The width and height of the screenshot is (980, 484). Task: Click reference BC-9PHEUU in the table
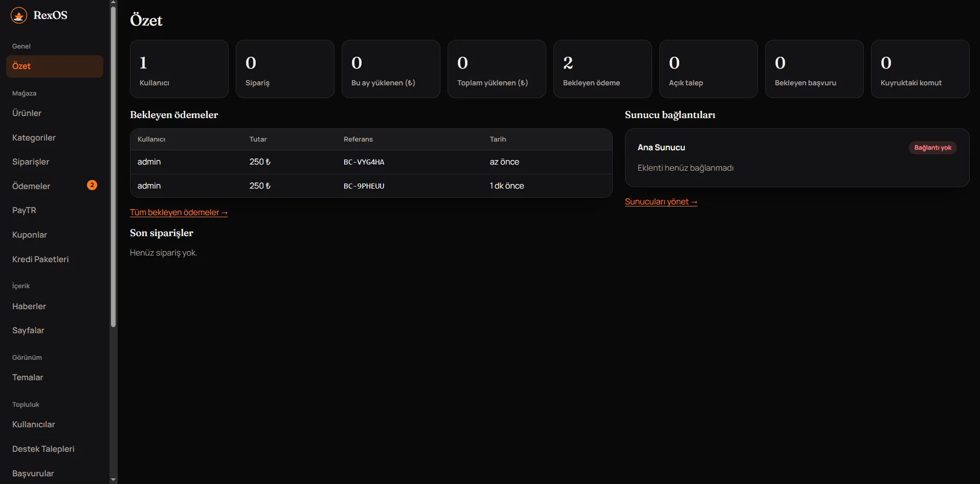[x=364, y=186]
